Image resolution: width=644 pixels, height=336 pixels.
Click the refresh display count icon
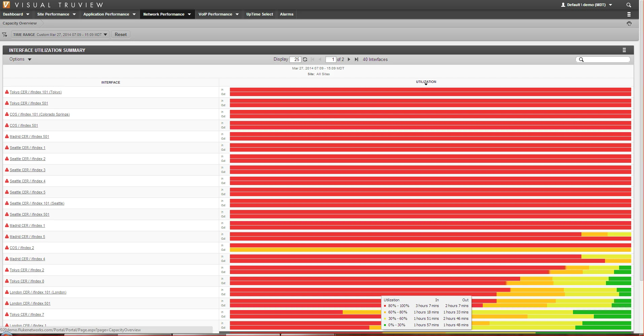click(x=305, y=59)
